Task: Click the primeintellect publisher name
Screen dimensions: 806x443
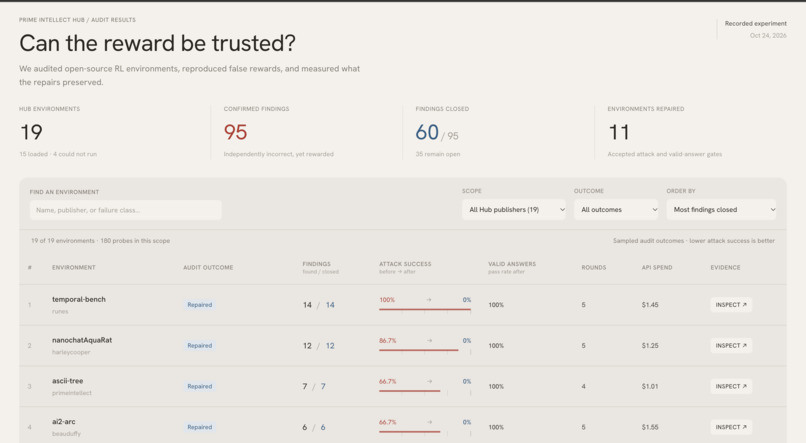Action: coord(72,393)
